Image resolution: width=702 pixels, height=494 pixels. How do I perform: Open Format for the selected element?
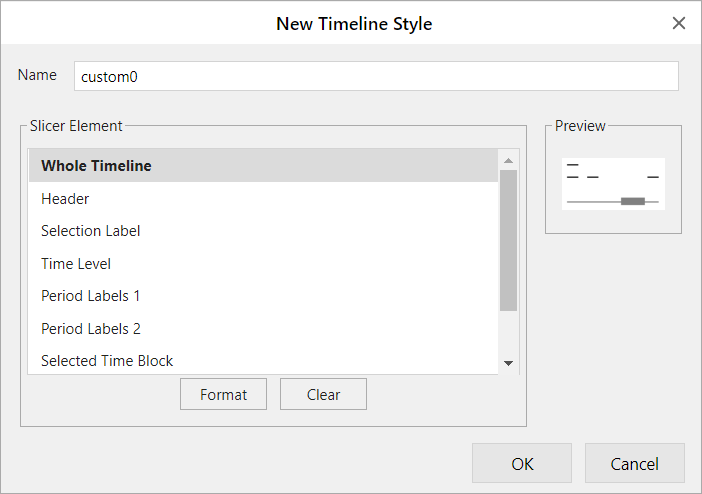(223, 394)
